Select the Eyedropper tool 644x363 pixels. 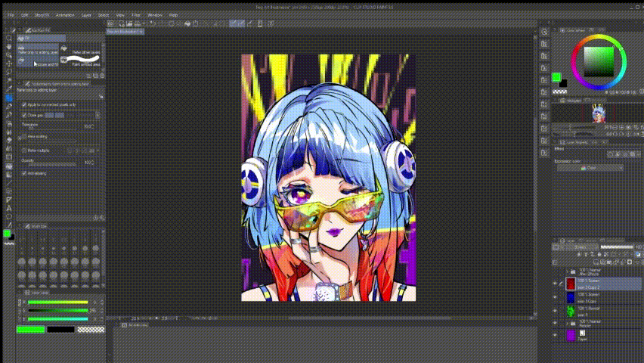pos(9,89)
